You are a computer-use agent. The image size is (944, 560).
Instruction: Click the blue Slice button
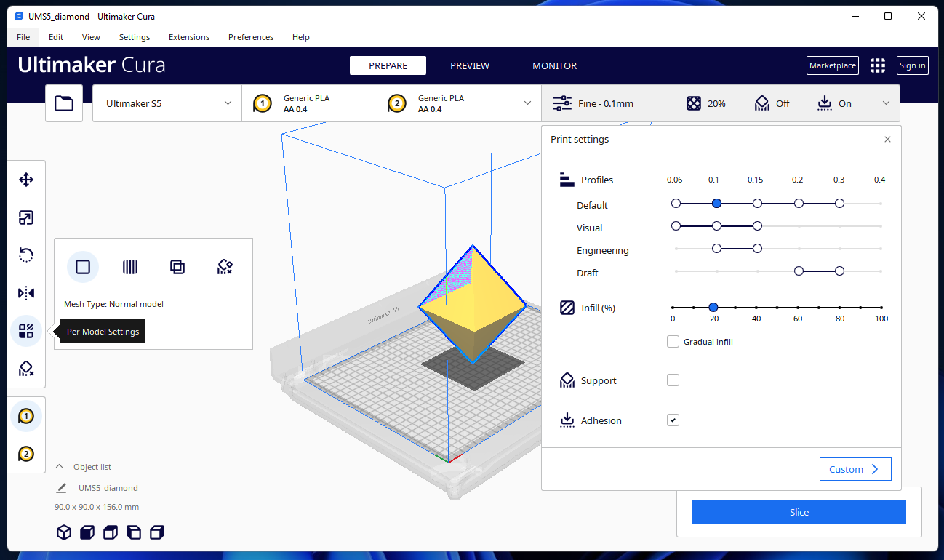pos(799,512)
